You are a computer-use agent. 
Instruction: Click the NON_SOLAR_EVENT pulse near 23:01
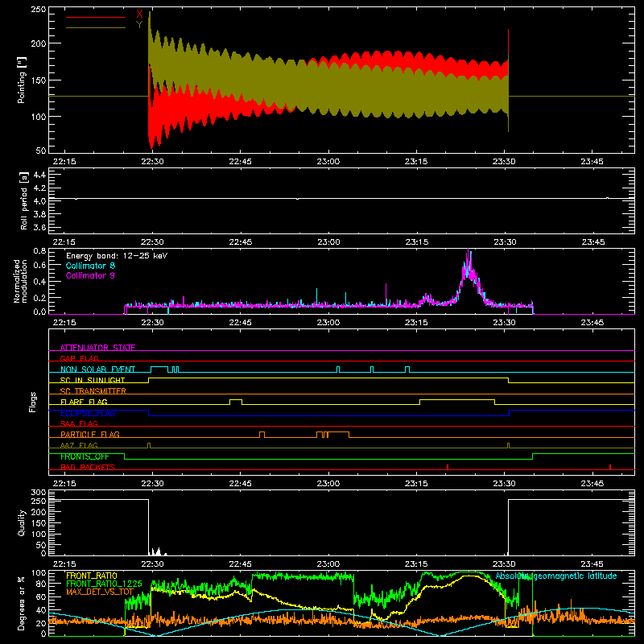tap(338, 369)
